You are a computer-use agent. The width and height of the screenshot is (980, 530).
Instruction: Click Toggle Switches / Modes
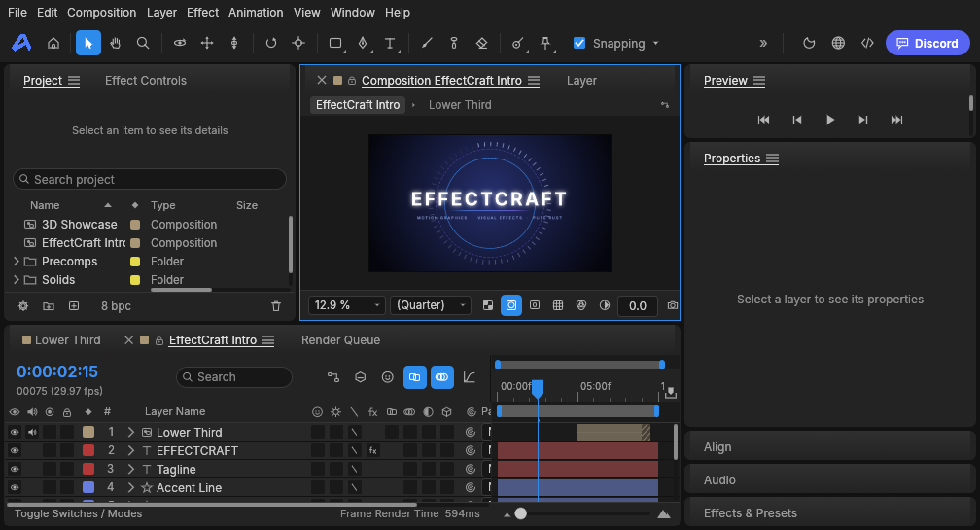(78, 513)
